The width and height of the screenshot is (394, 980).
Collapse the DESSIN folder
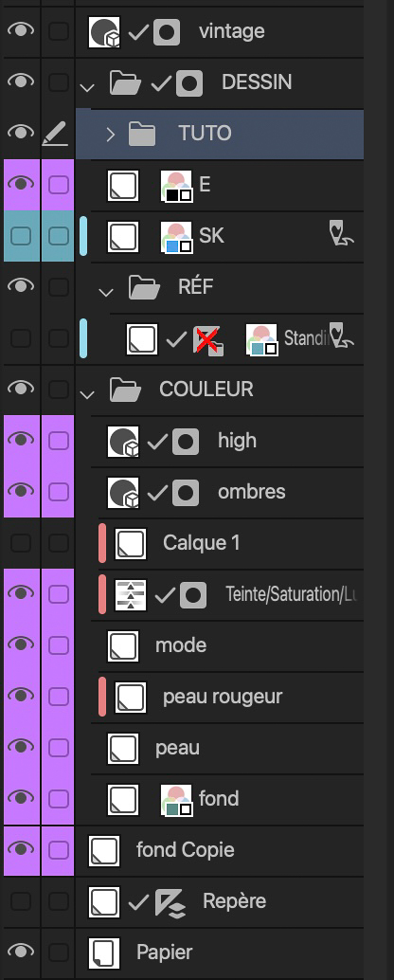(87, 87)
